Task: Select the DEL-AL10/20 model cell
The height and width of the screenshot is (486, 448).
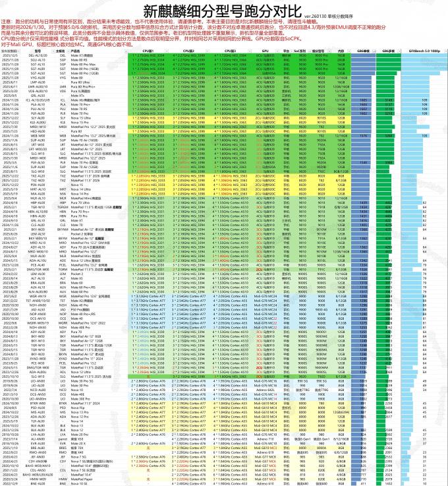Action: 38,55
